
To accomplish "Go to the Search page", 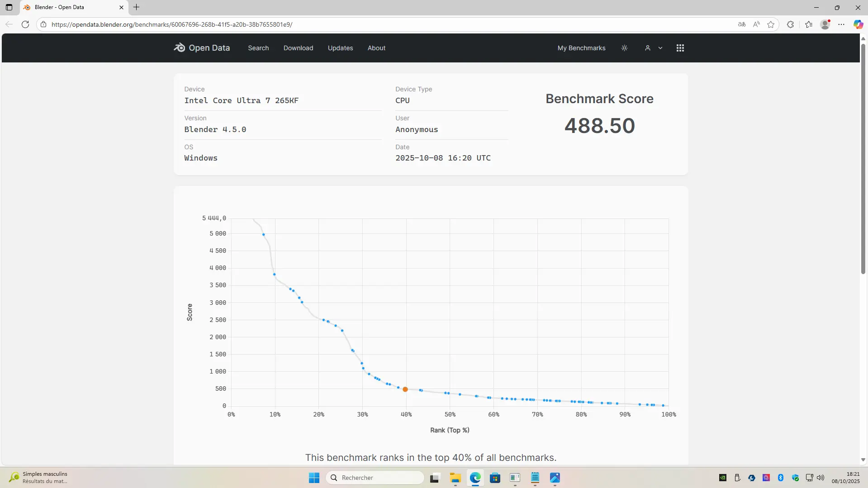I will [x=258, y=48].
